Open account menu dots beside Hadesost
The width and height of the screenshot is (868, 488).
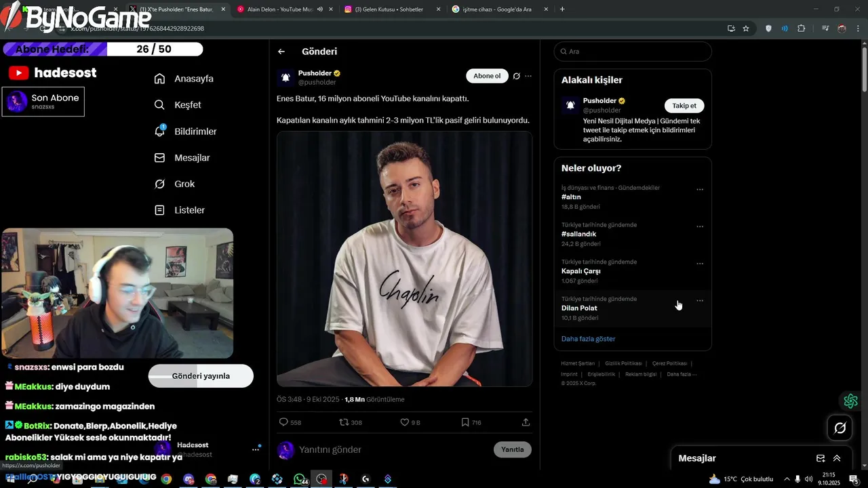pos(256,449)
